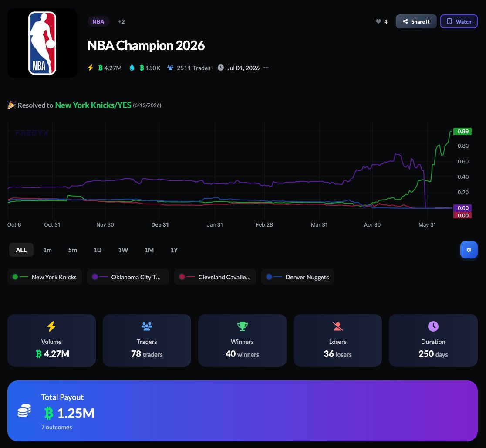This screenshot has height=448, width=486.
Task: Click the Total Payout coins icon
Action: [x=24, y=411]
